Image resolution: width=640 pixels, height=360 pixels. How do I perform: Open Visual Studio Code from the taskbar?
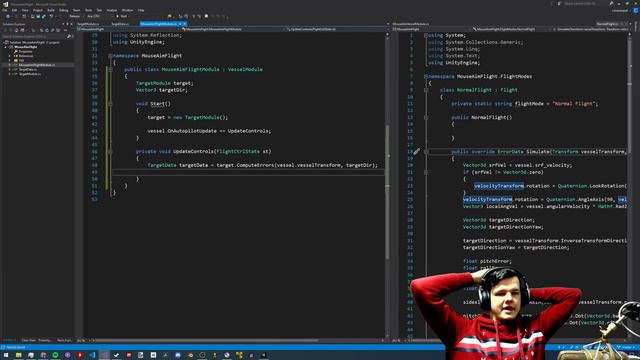pos(92,355)
